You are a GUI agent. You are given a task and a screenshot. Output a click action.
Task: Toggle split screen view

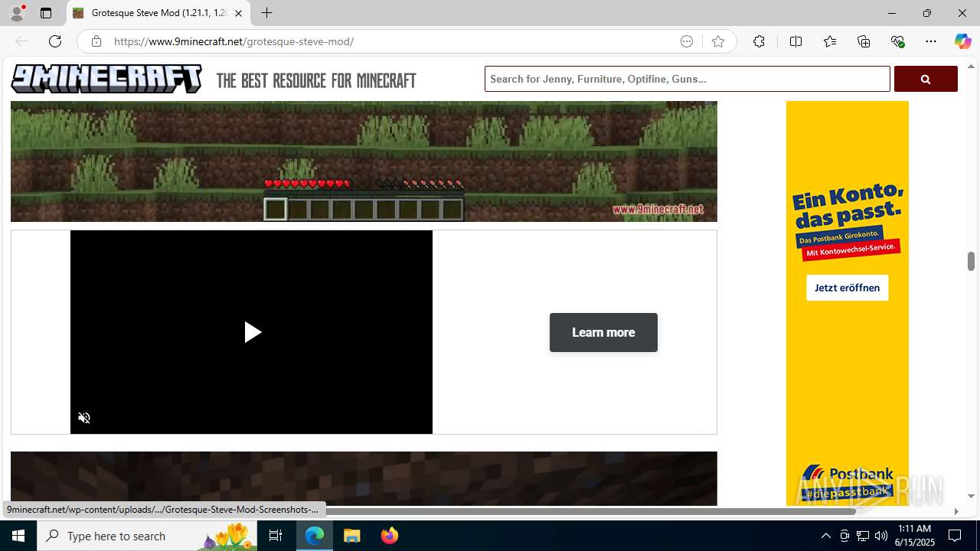point(795,41)
